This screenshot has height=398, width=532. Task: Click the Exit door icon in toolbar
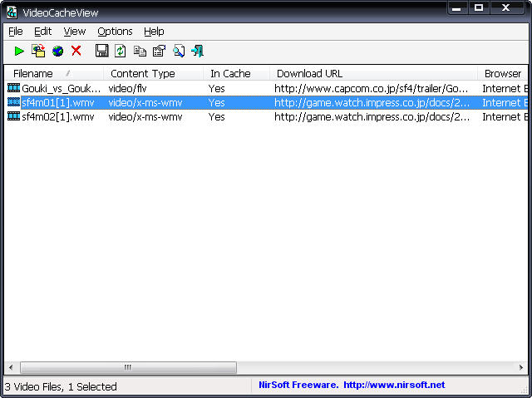[198, 51]
